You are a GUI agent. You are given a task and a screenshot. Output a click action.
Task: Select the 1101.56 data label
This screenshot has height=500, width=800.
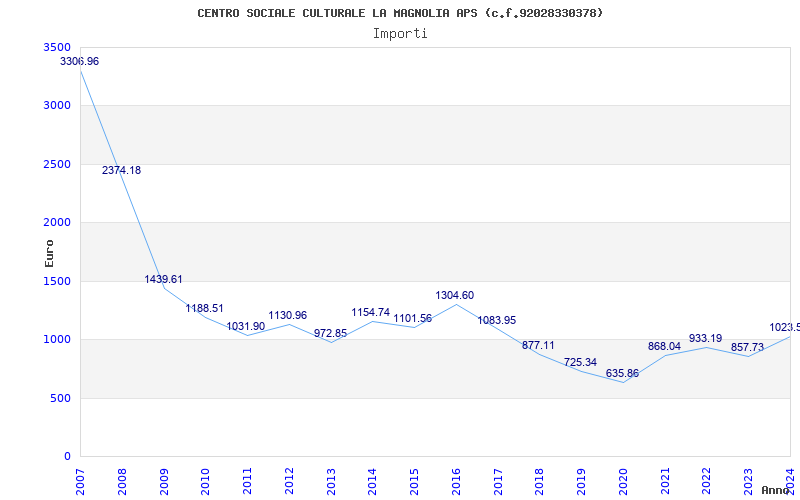[x=413, y=319]
